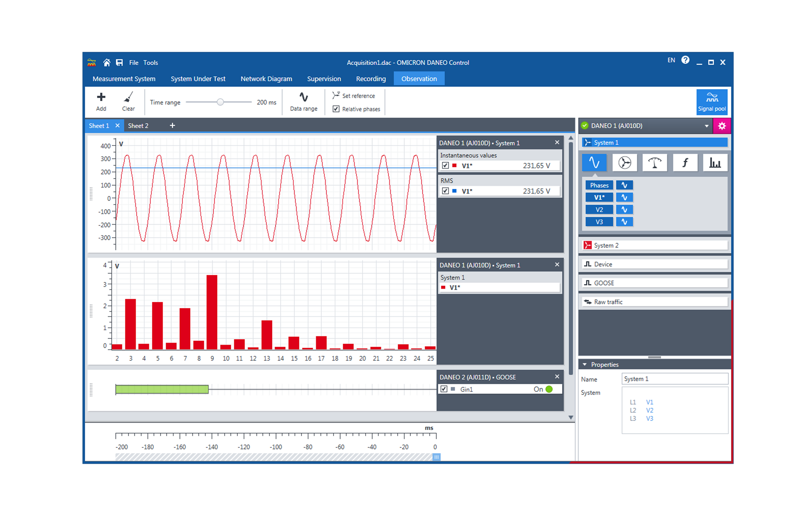The image size is (795, 532).
Task: Collapse the System 1 section header
Action: (655, 142)
